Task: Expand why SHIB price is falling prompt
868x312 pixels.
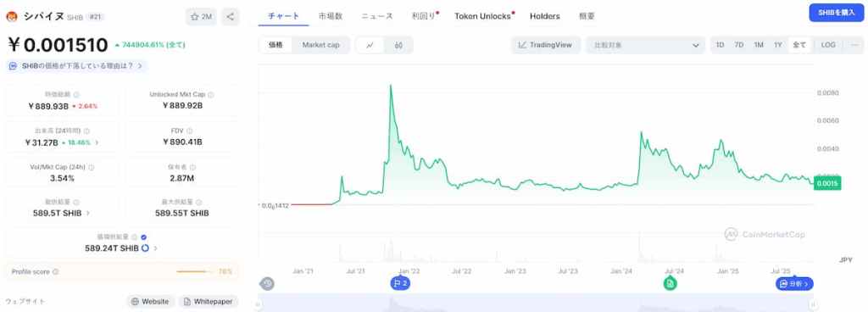Action: (x=77, y=66)
